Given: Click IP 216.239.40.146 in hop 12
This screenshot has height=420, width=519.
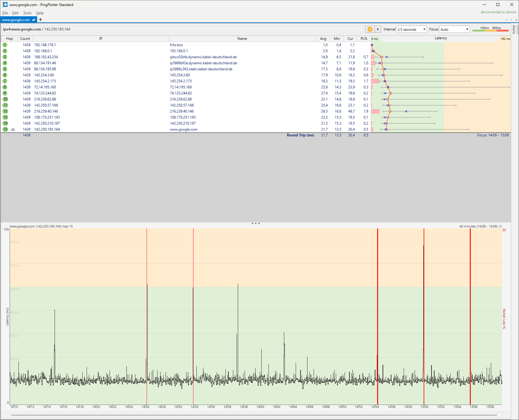Looking at the screenshot, I should (46, 111).
